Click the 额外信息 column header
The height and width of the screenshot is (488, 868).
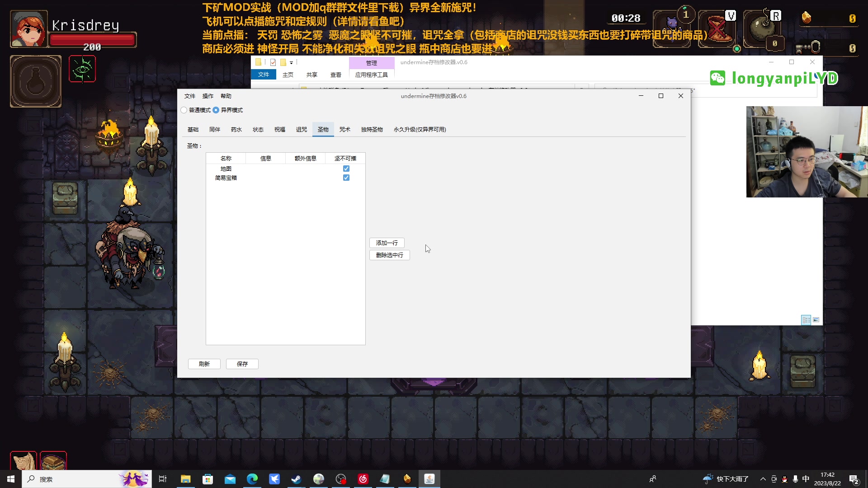coord(306,159)
